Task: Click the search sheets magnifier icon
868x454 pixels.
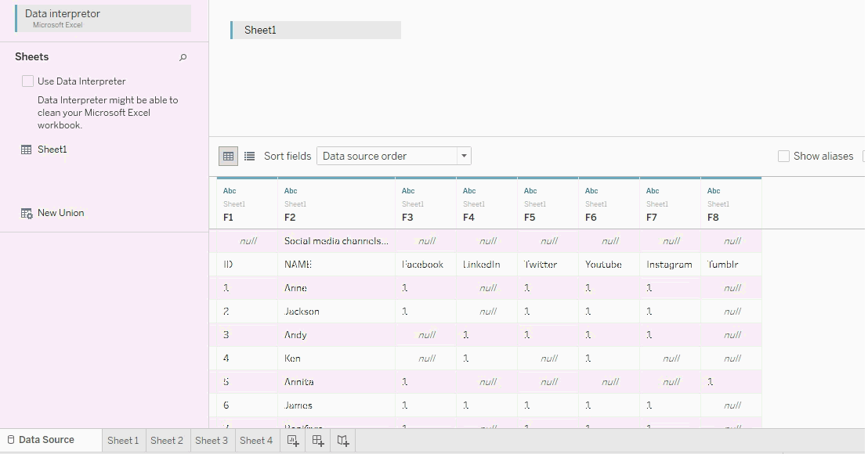Action: (x=183, y=57)
